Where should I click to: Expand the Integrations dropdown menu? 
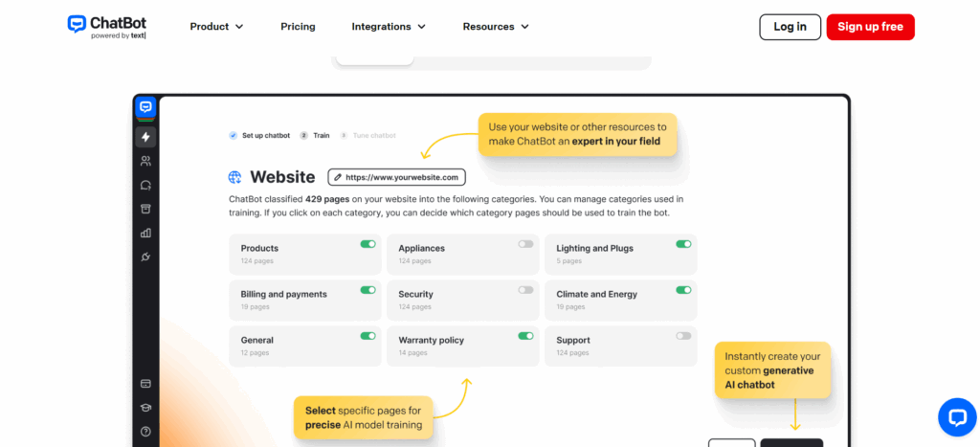click(x=389, y=27)
